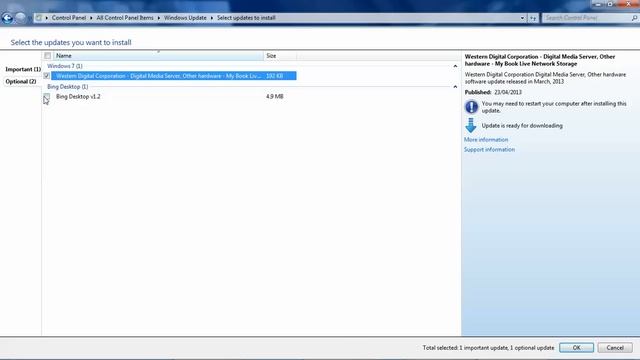Click Select updates to install breadcrumb
This screenshot has width=640, height=360.
[246, 18]
